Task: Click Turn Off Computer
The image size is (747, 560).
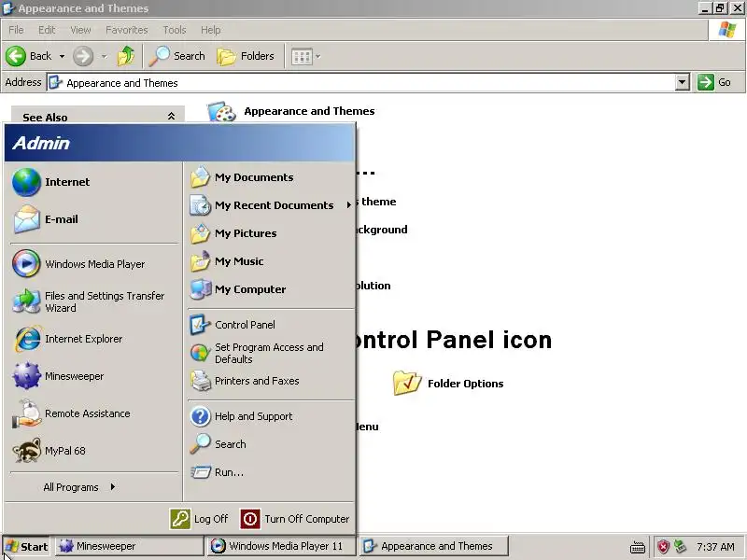Action: click(295, 519)
